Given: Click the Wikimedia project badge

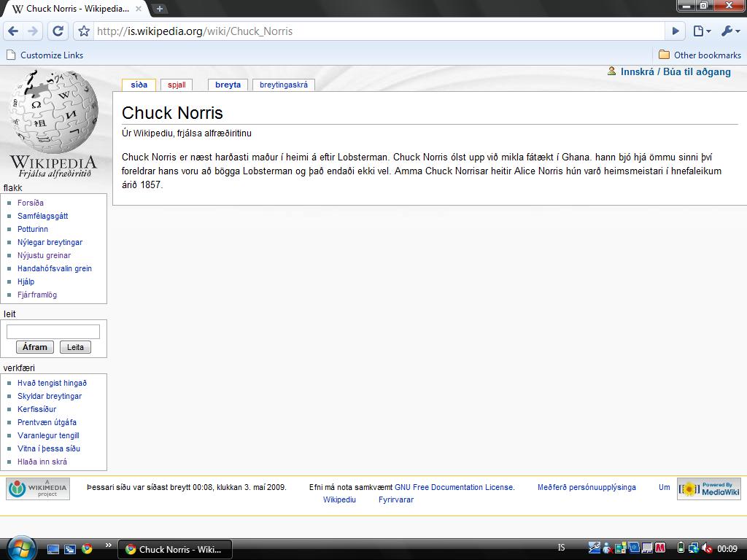Looking at the screenshot, I should coord(38,489).
